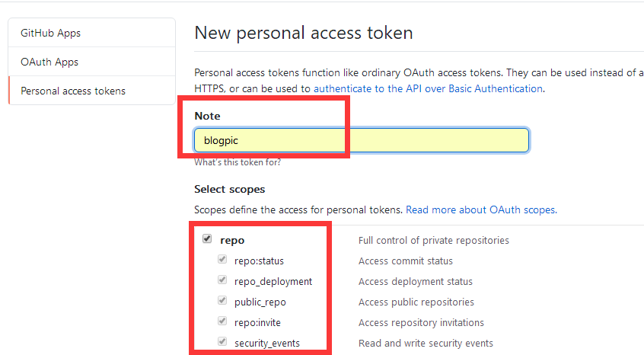644x355 pixels.
Task: Open authenticate to the API over Basic Authentication link
Action: tap(428, 88)
